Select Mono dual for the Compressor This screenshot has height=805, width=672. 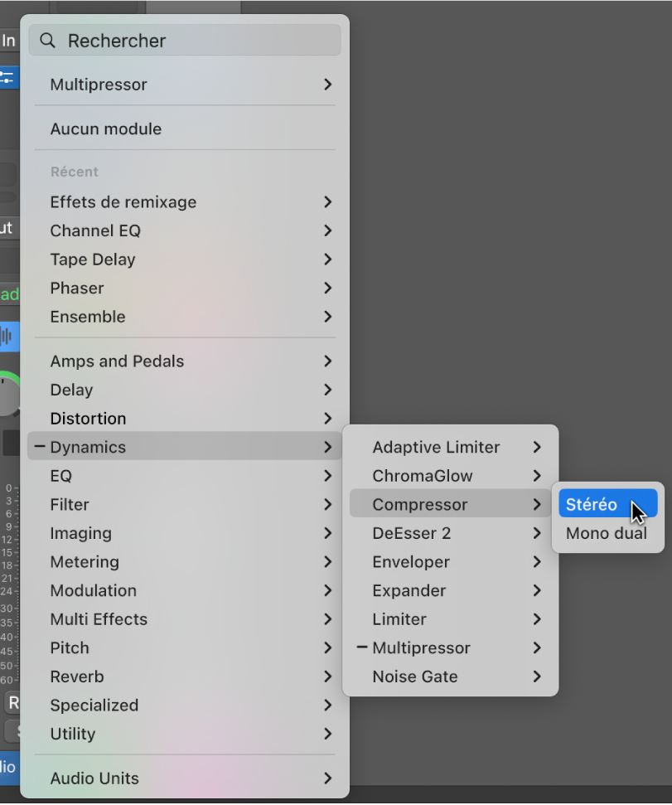pos(606,533)
